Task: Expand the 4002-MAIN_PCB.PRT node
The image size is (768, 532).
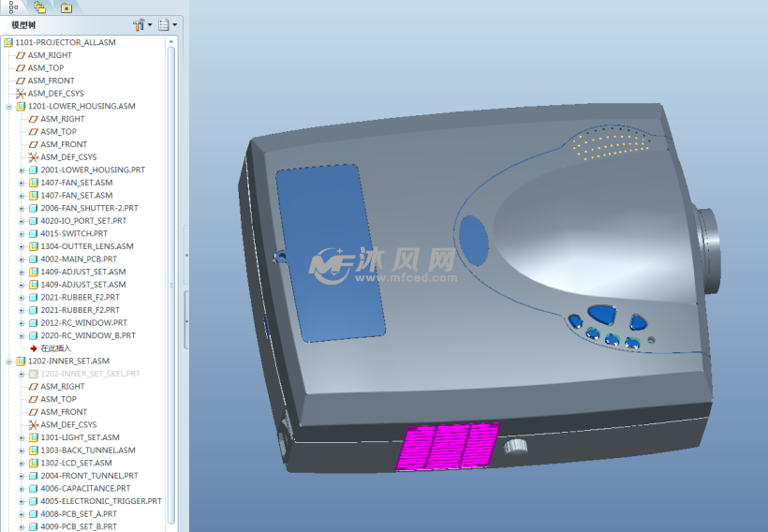Action: coord(21,259)
